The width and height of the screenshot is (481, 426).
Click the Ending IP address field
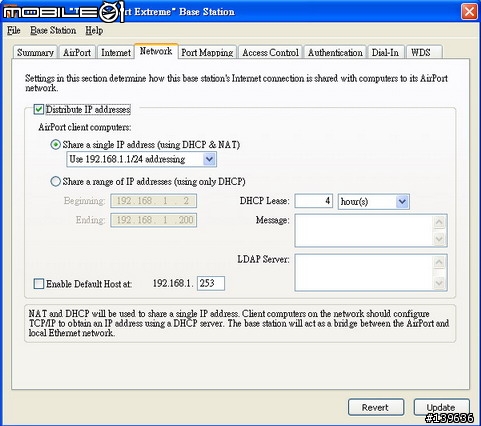(x=154, y=220)
